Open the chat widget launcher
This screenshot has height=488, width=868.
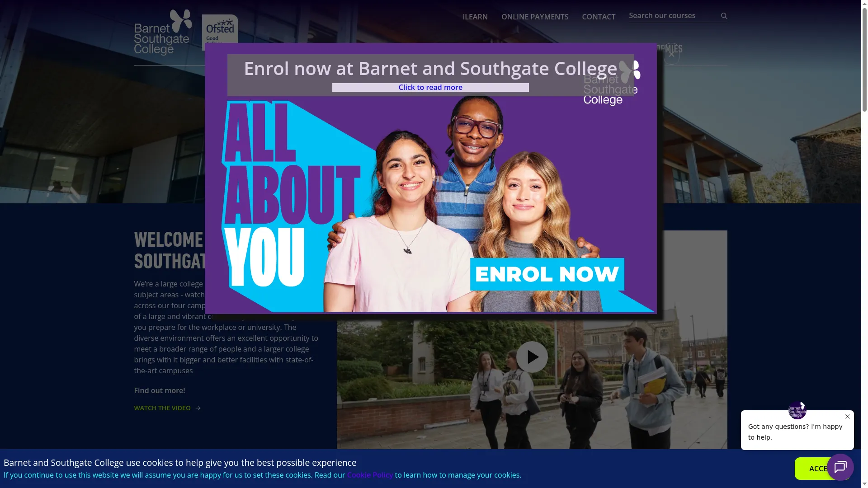coord(840,467)
